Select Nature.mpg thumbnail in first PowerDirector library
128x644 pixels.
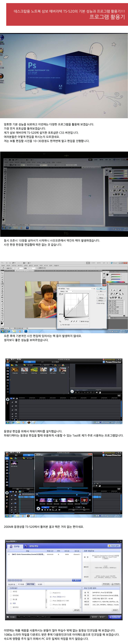tap(34, 370)
